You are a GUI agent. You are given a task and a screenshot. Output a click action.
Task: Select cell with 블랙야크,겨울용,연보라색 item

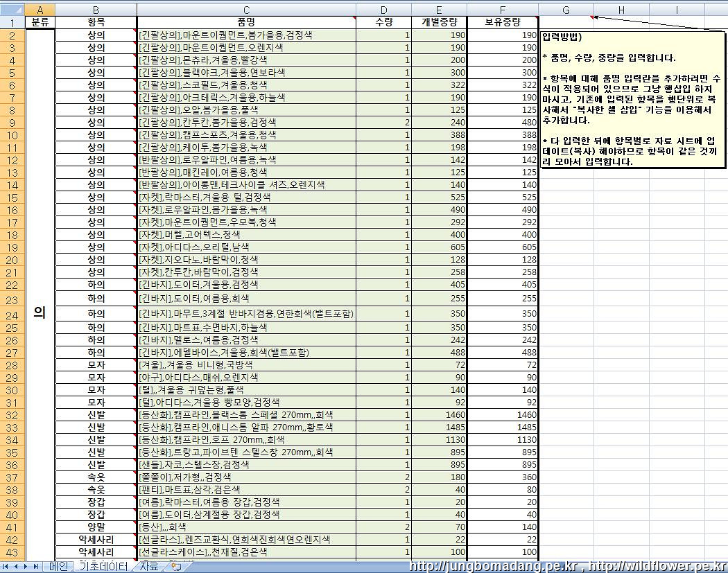tap(247, 73)
